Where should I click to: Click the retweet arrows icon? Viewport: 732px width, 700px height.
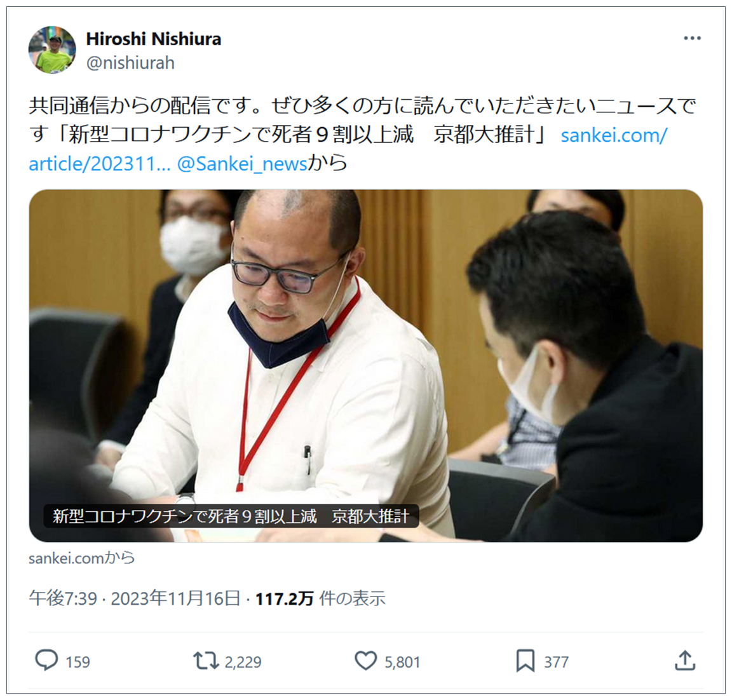click(206, 661)
